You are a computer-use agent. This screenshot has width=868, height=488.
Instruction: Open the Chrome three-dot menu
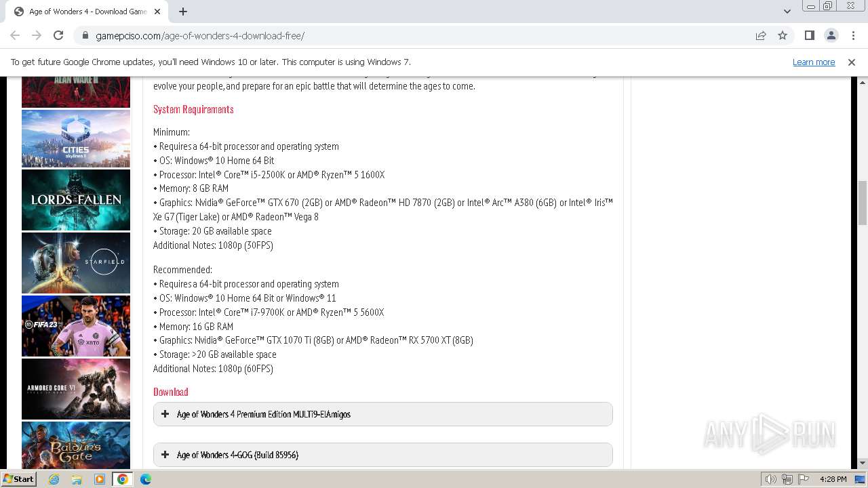[852, 35]
